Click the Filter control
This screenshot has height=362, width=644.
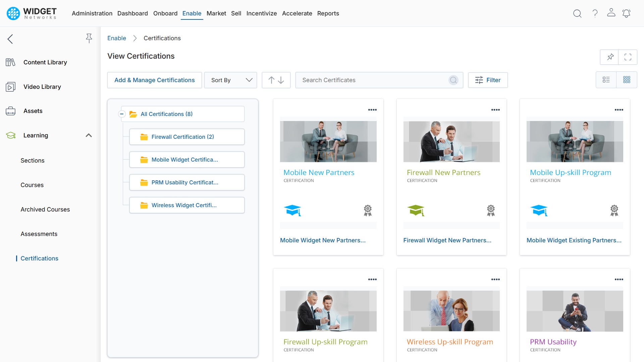(x=488, y=80)
